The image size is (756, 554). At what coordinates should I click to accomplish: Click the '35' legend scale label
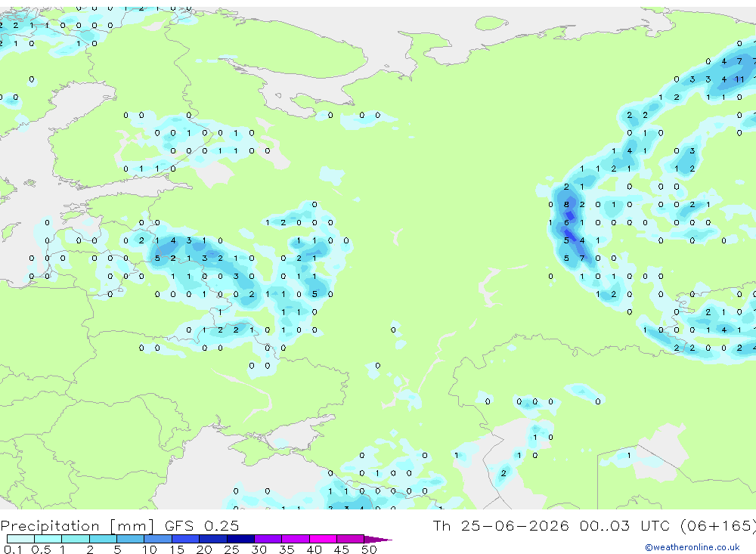pyautogui.click(x=287, y=549)
